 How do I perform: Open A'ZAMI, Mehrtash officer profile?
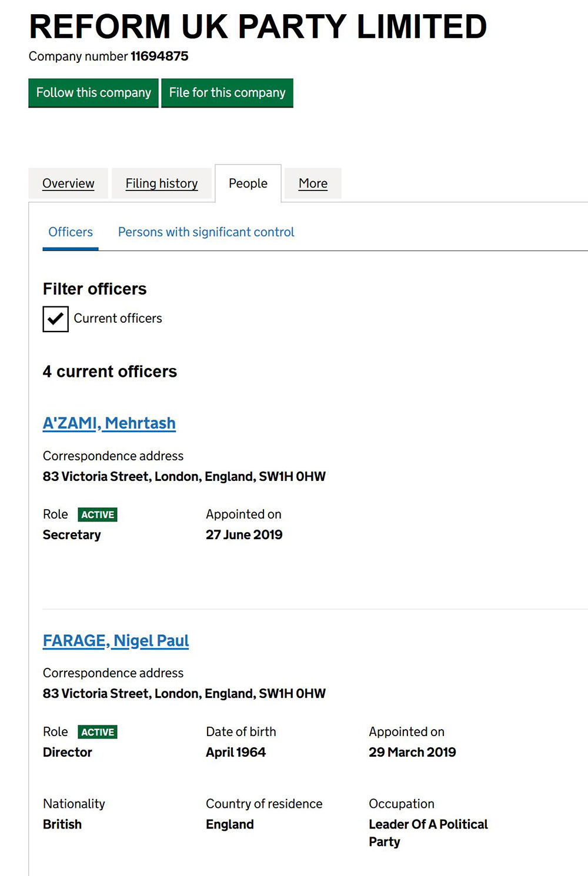[109, 423]
